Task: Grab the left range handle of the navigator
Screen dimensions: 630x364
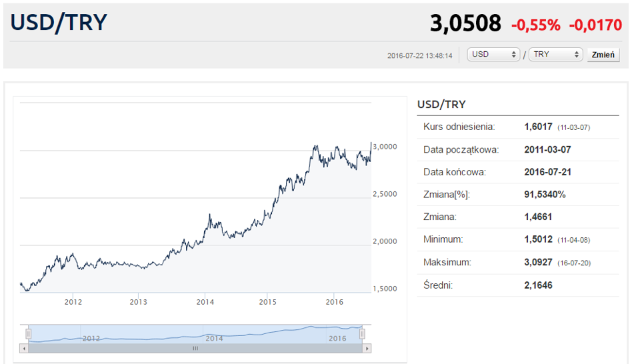Action: [29, 333]
